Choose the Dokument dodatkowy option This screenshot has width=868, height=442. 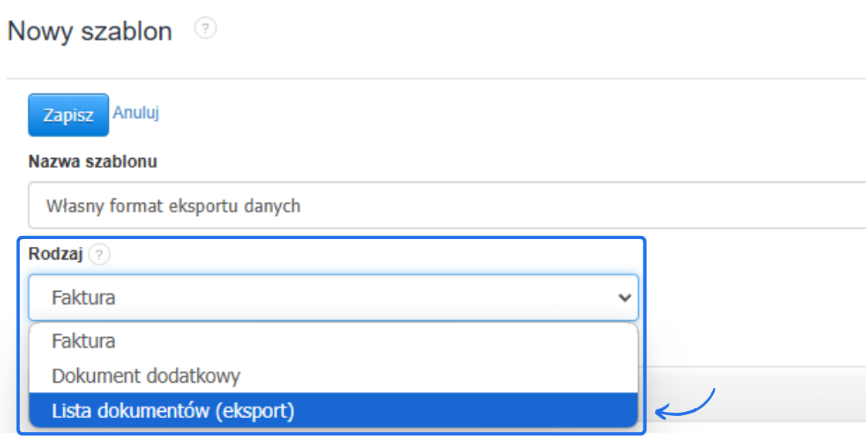click(147, 376)
